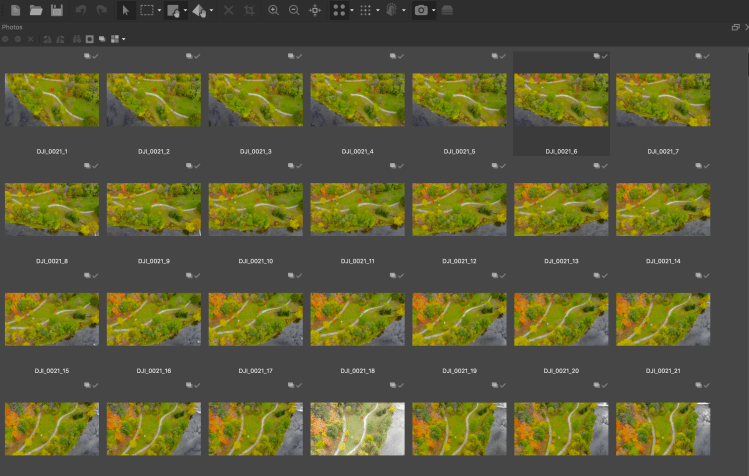Expand the camera icon dropdown arrow
749x476 pixels.
coord(434,11)
